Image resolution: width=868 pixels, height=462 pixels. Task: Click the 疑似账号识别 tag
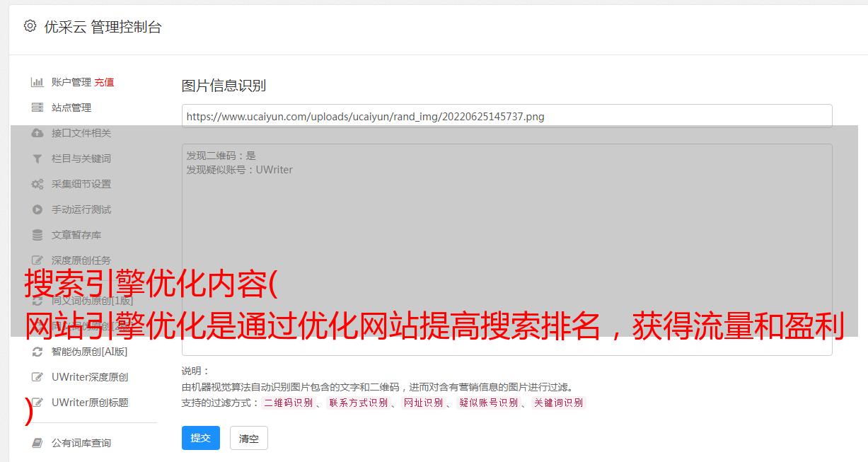tap(488, 403)
